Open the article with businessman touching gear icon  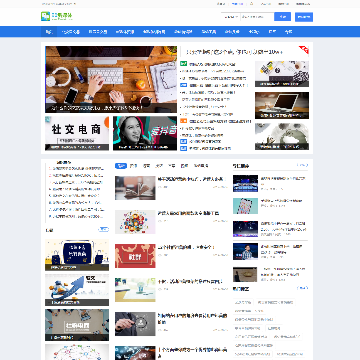click(135, 324)
